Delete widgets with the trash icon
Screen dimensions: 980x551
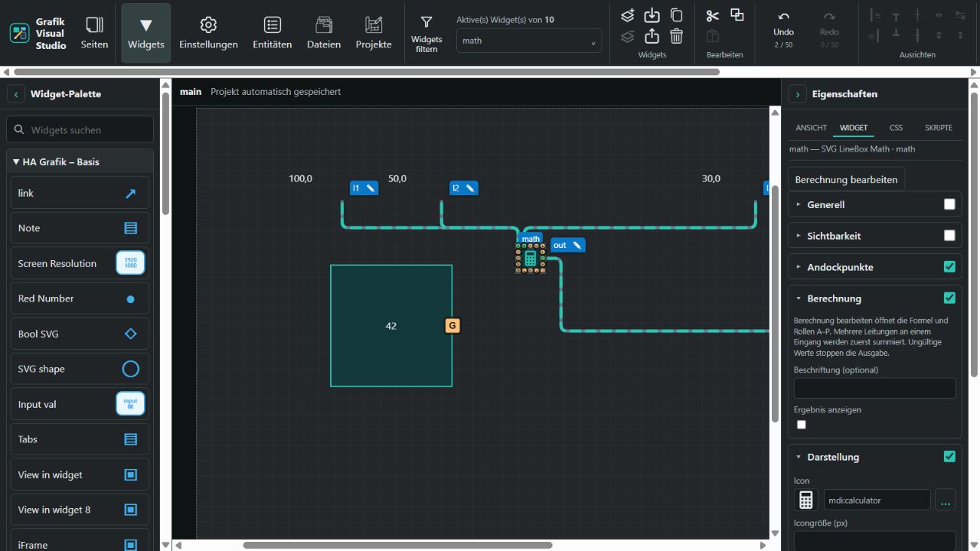tap(676, 36)
